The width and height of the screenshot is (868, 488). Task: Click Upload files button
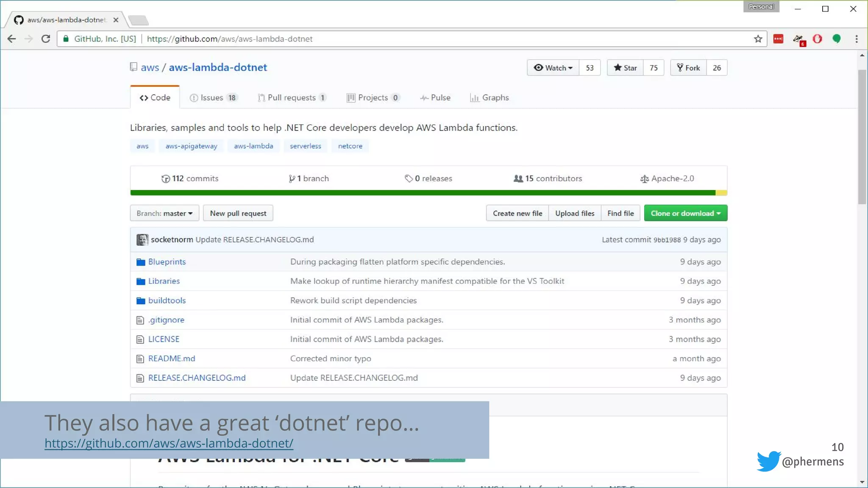[575, 213]
